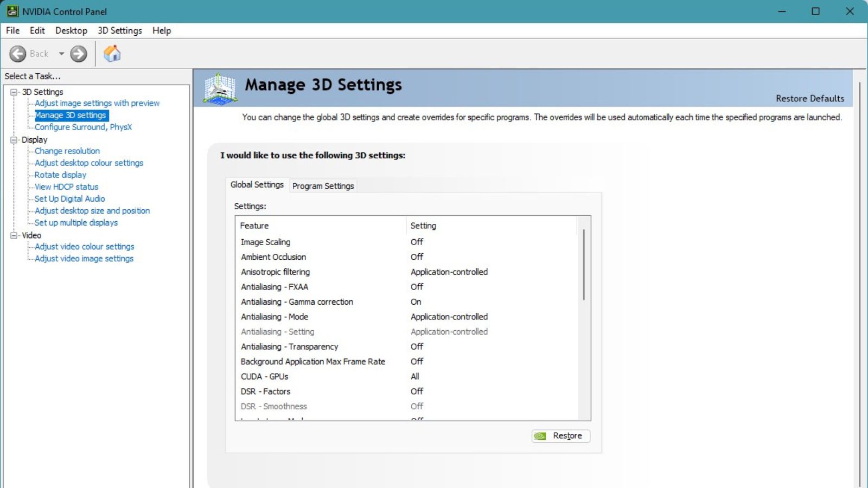Select the Global Settings tab

click(257, 184)
